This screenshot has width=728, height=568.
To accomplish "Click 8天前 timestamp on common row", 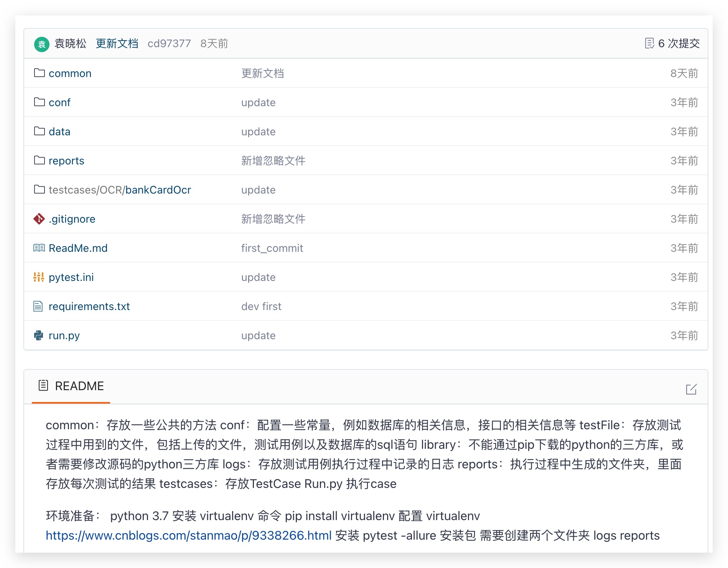I will pos(684,73).
